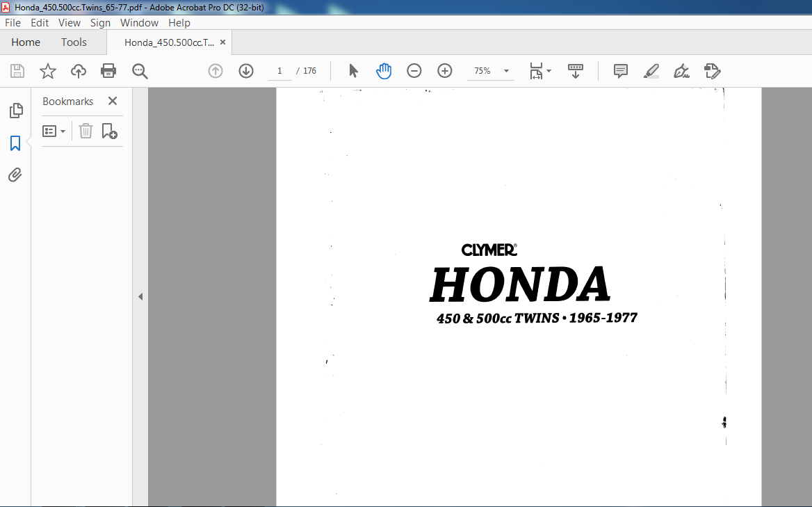Switch to the Tools tab
The width and height of the screenshot is (812, 507).
click(74, 42)
